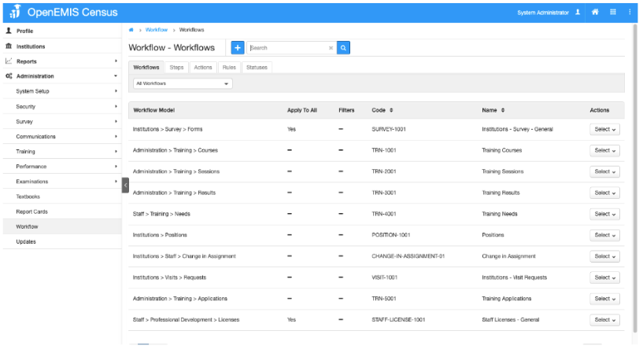This screenshot has height=364, width=643.
Task: Open Select dropdown for Training Applications row
Action: (605, 299)
